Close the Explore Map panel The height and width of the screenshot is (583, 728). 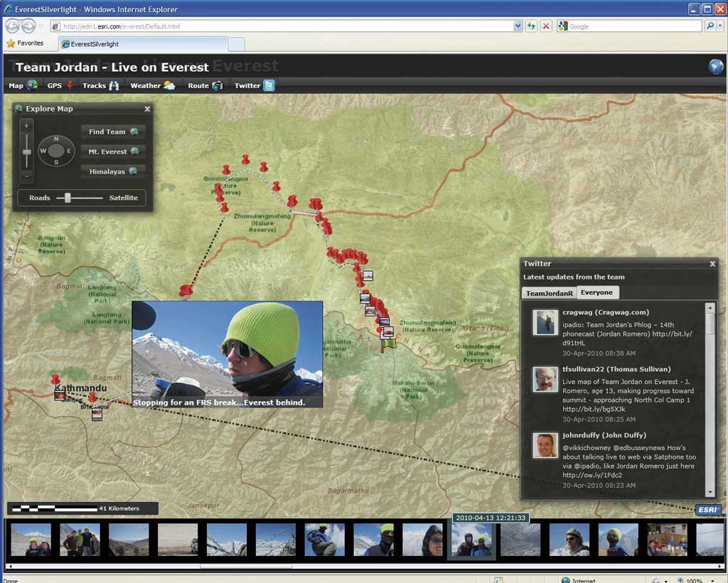coord(147,109)
